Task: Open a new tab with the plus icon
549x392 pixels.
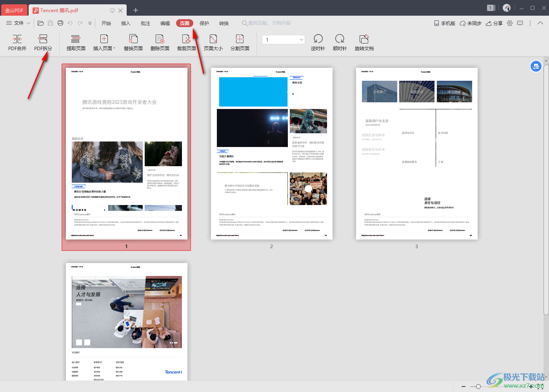Action: [136, 10]
